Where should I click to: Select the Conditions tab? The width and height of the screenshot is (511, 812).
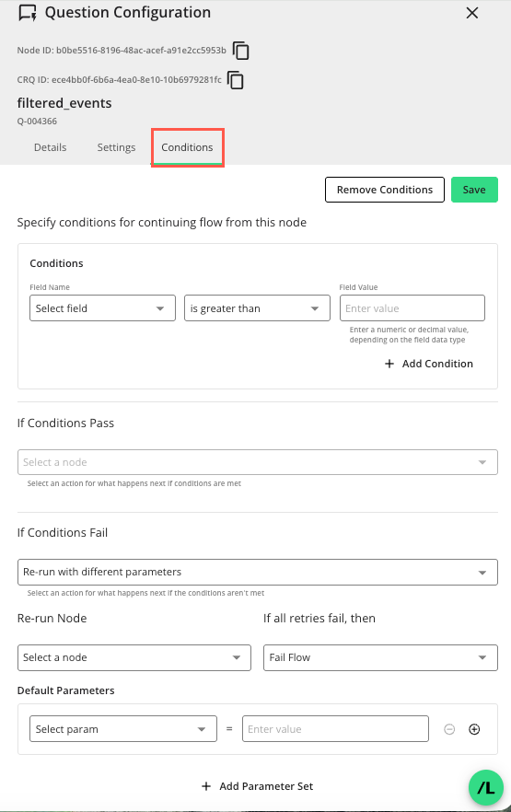point(187,147)
